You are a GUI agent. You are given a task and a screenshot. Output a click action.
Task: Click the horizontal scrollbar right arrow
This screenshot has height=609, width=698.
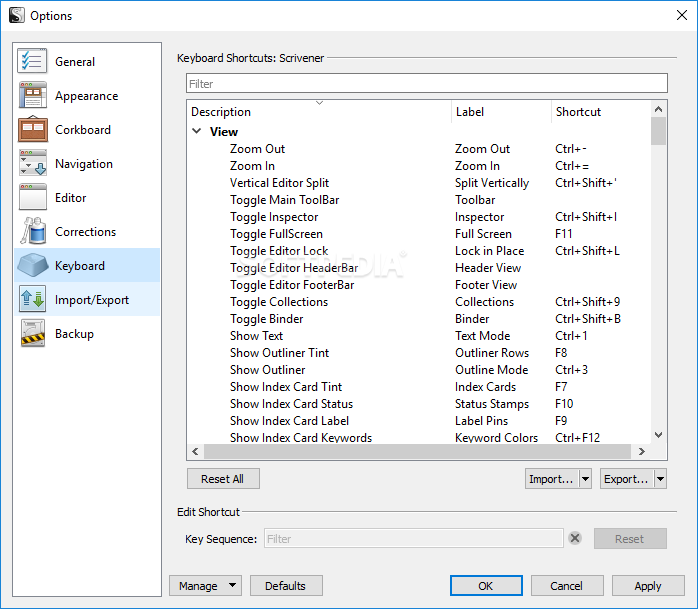click(641, 451)
